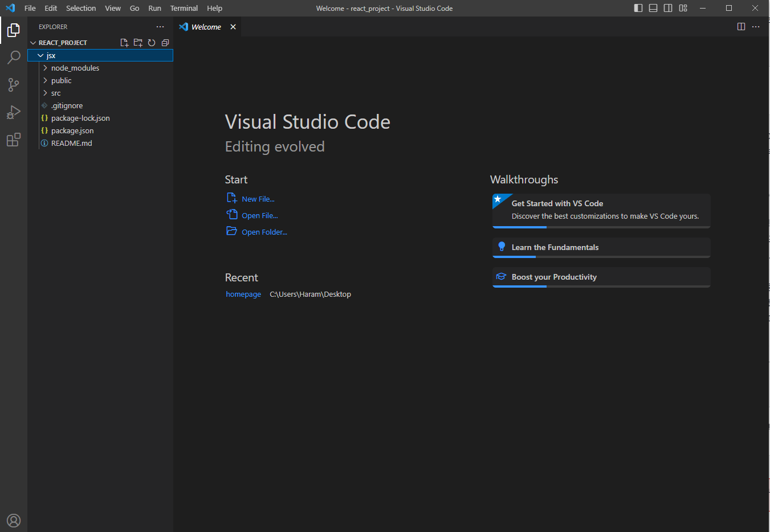
Task: Open the customize layout menu
Action: tap(683, 8)
